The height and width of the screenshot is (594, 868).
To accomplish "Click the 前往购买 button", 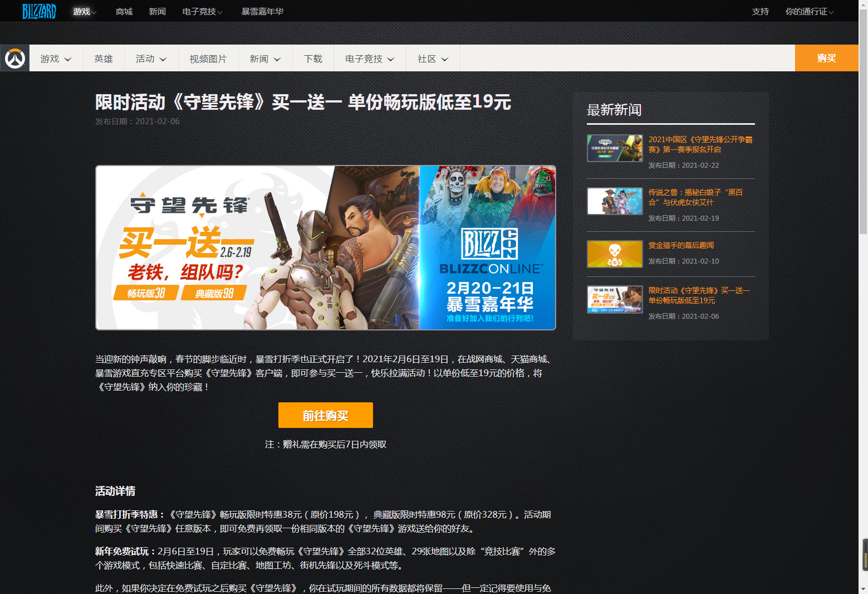I will tap(326, 415).
